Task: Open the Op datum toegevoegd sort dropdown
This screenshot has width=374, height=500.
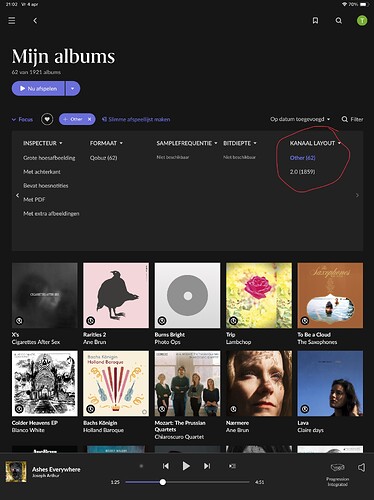Action: (300, 119)
